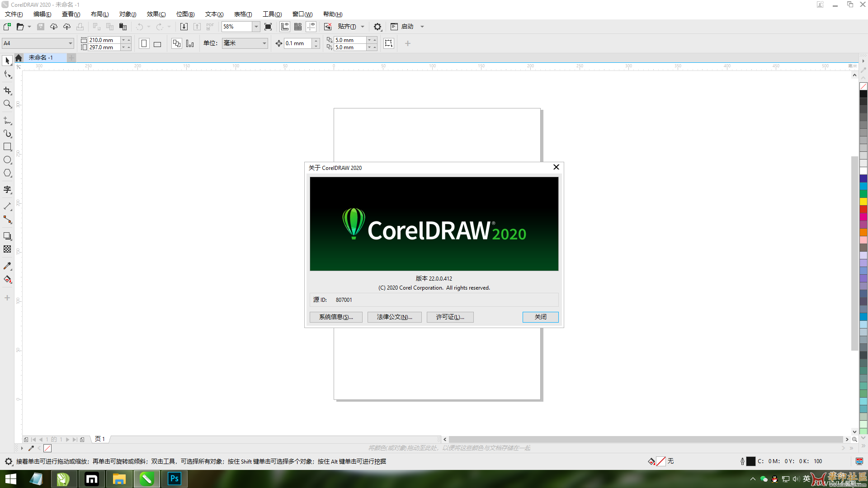Image resolution: width=868 pixels, height=488 pixels.
Task: Click the Save icon in toolbar
Action: pos(41,27)
